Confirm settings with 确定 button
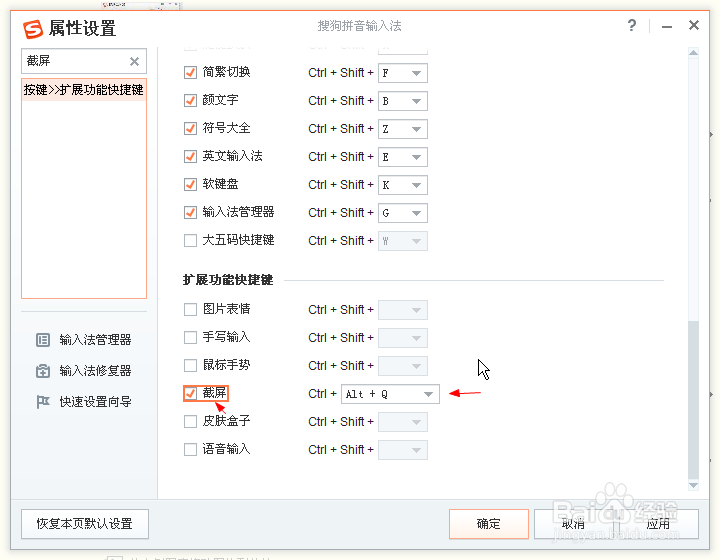 click(x=489, y=524)
